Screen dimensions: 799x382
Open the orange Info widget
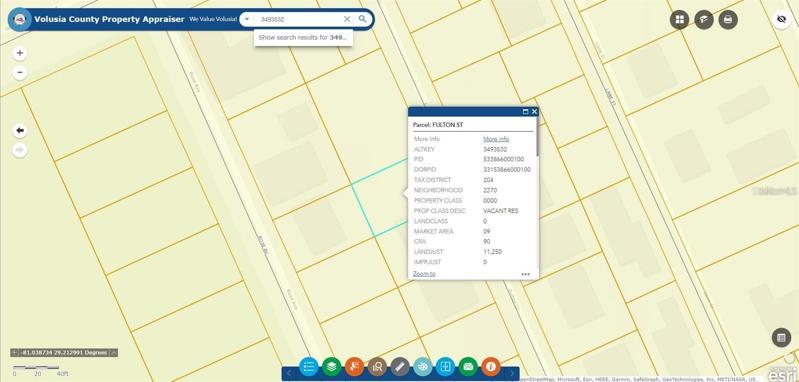[x=491, y=366]
